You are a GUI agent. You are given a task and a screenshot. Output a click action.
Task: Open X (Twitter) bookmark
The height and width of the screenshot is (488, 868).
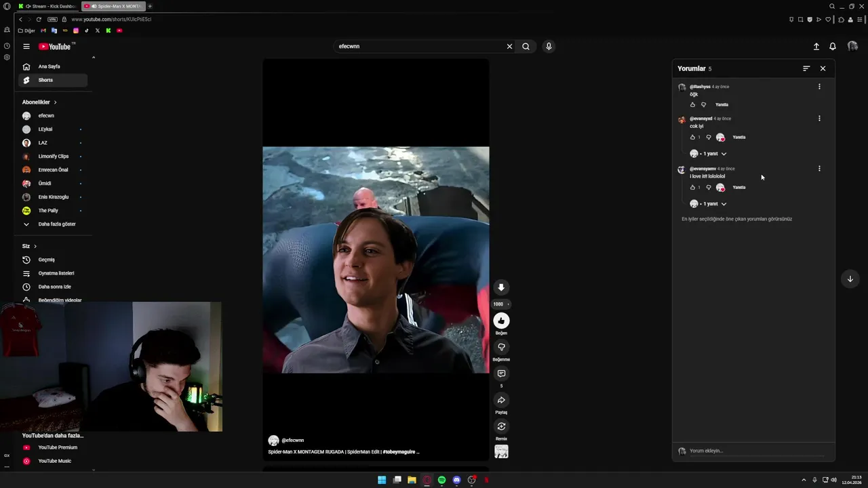point(98,30)
